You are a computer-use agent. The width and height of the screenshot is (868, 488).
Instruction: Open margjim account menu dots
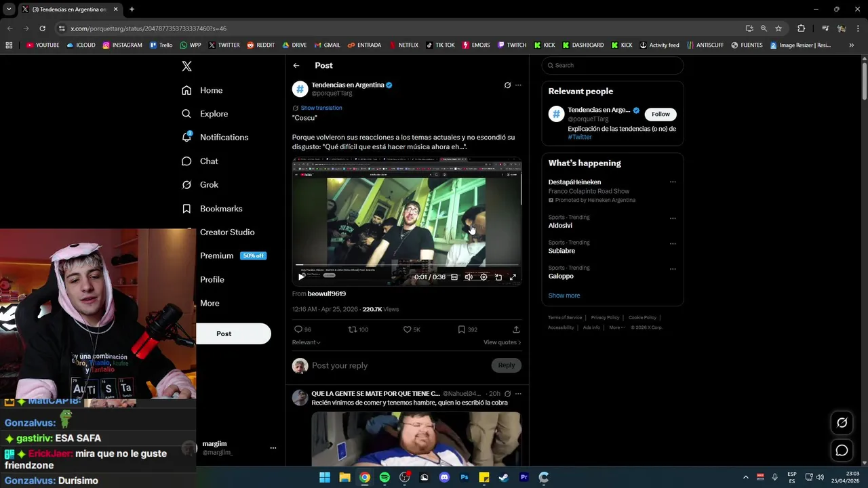(273, 448)
